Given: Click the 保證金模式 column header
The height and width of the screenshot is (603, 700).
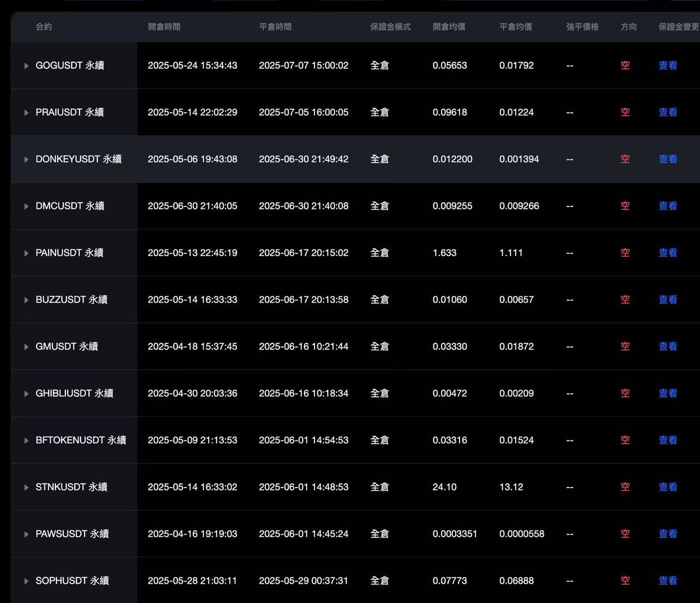Looking at the screenshot, I should pyautogui.click(x=391, y=27).
